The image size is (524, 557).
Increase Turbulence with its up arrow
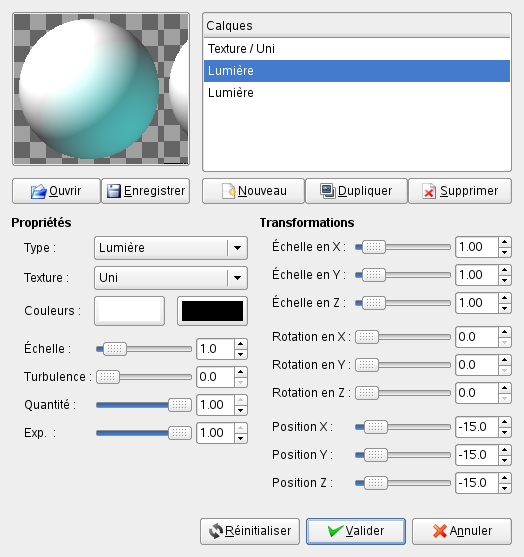241,372
